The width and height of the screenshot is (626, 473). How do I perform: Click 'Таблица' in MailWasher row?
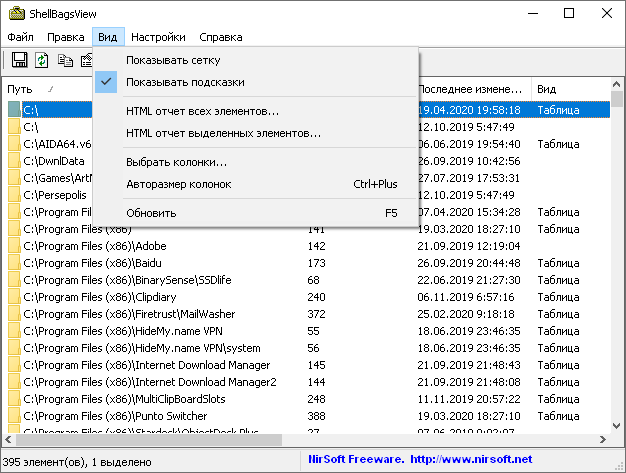[558, 314]
